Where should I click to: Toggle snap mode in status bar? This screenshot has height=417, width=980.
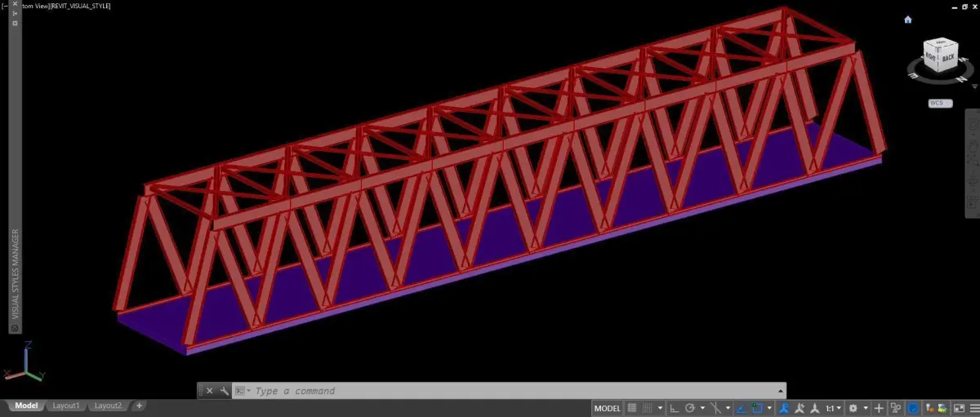click(x=647, y=408)
